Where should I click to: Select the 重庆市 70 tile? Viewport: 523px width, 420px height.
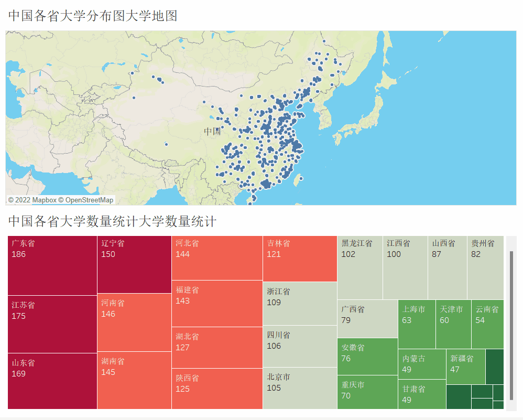click(367, 392)
